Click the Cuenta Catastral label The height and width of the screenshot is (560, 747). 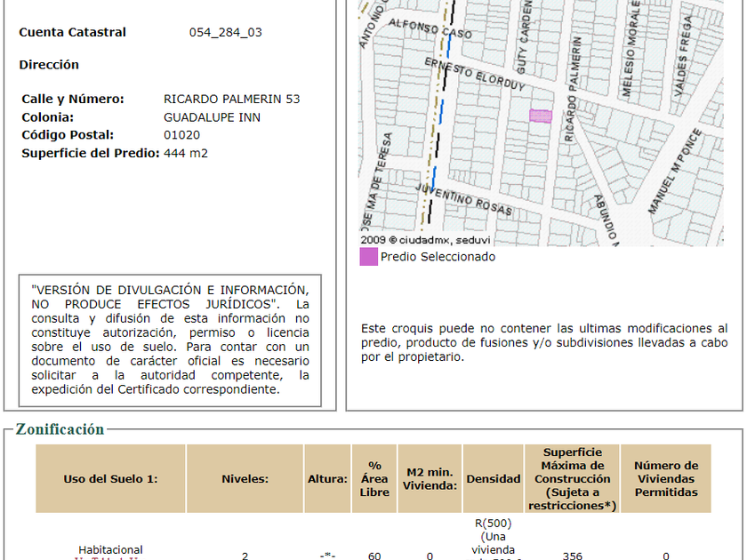tap(72, 32)
